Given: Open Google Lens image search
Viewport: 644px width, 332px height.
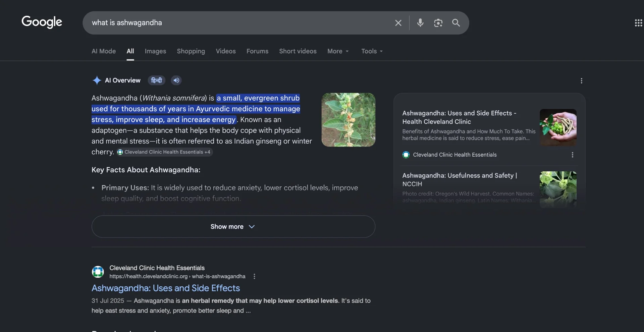Looking at the screenshot, I should (x=438, y=23).
